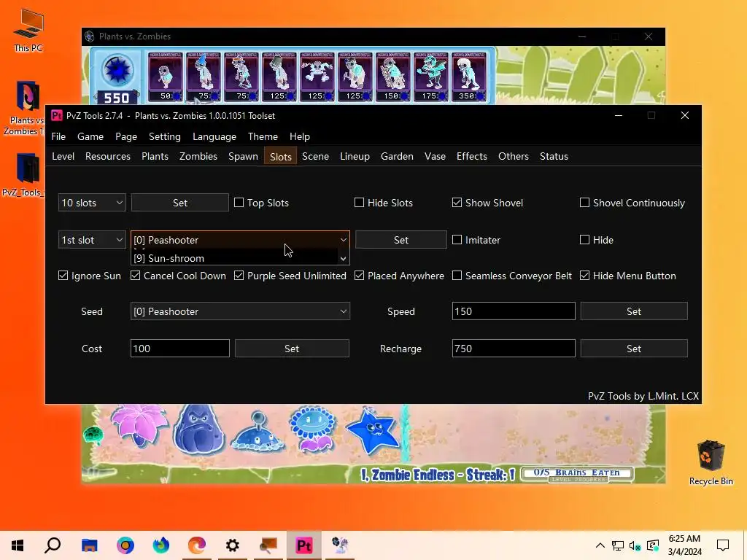Click Set button for Recharge
This screenshot has width=747, height=560.
(634, 349)
